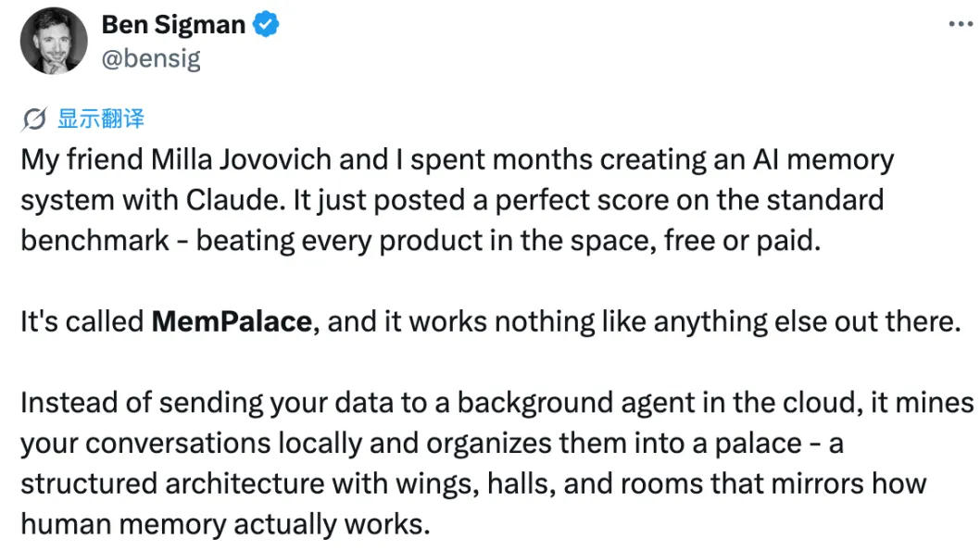Click the display name Ben Sigman

click(x=174, y=25)
